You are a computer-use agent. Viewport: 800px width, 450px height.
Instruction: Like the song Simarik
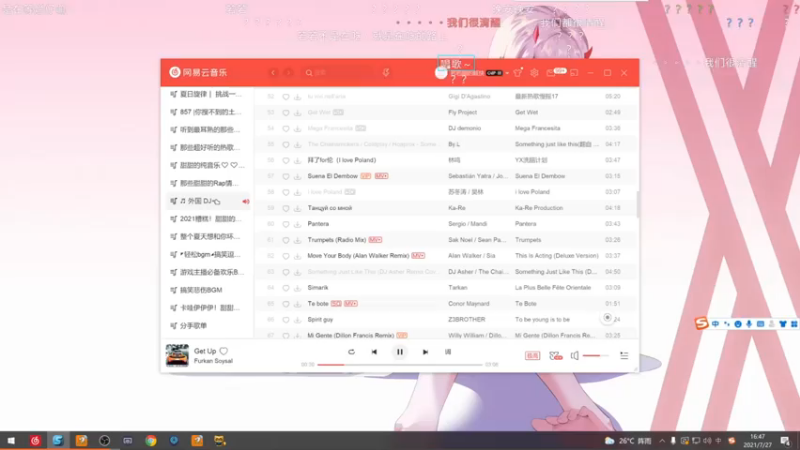click(x=286, y=288)
